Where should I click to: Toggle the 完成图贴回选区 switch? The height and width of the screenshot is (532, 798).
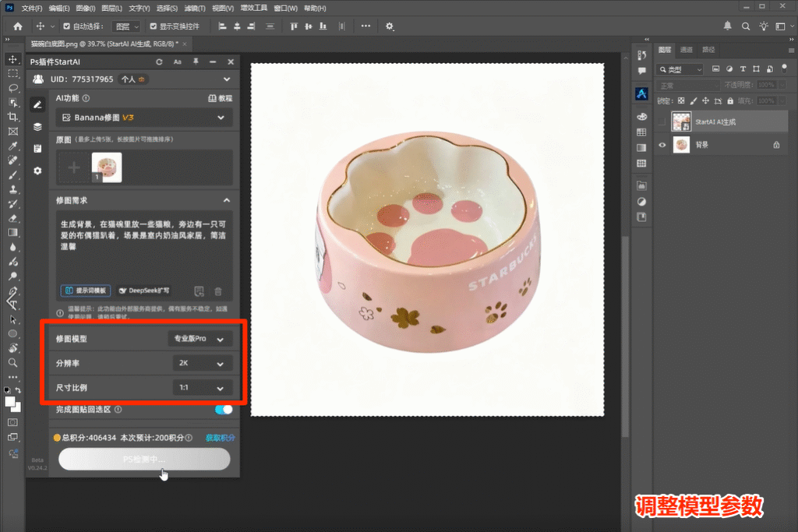point(224,410)
